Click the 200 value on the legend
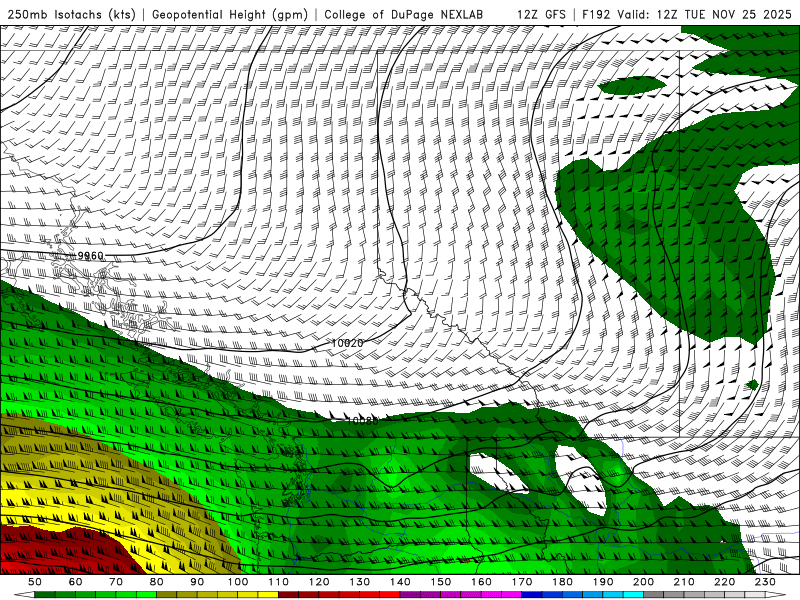Image resolution: width=800 pixels, height=600 pixels. click(x=643, y=582)
